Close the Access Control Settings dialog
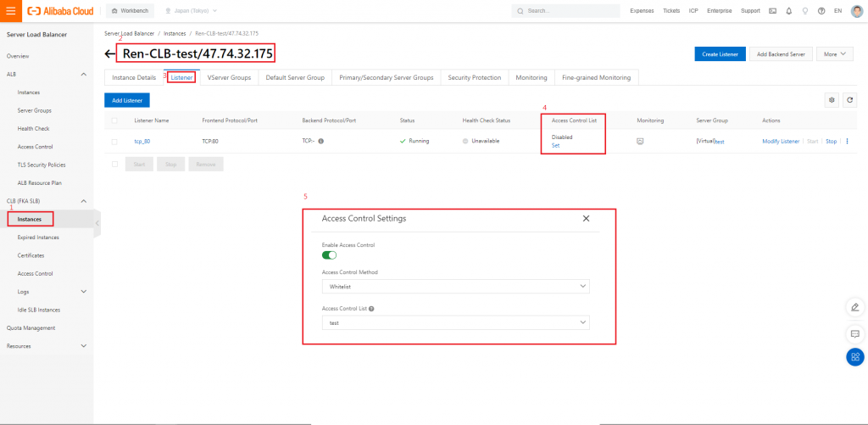868x425 pixels. 587,218
